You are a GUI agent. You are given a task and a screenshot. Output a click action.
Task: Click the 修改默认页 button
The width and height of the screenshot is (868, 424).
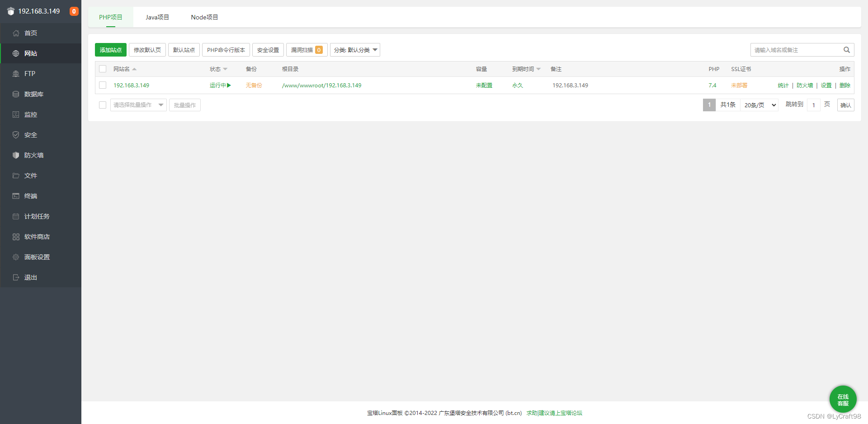[147, 50]
